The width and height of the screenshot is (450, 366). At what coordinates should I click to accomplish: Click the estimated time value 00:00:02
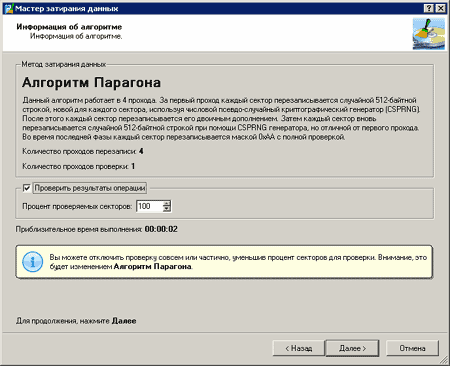pyautogui.click(x=161, y=229)
